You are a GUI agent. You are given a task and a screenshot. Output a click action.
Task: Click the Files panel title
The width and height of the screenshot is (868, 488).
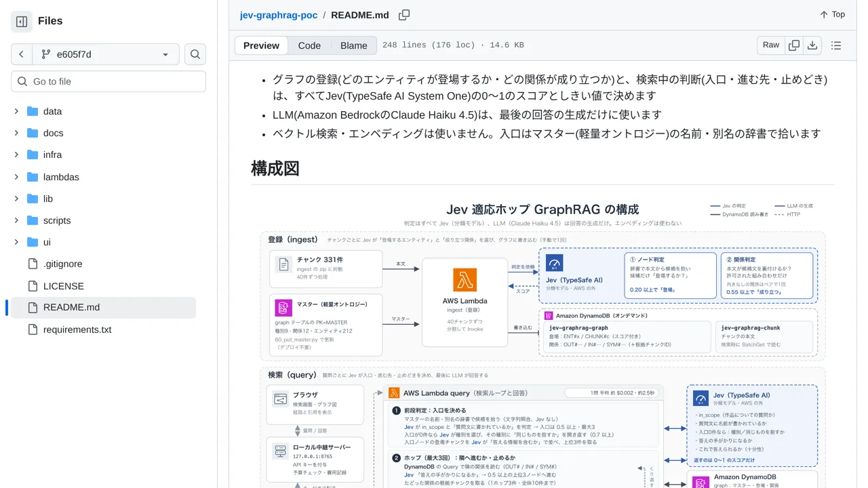coord(50,21)
